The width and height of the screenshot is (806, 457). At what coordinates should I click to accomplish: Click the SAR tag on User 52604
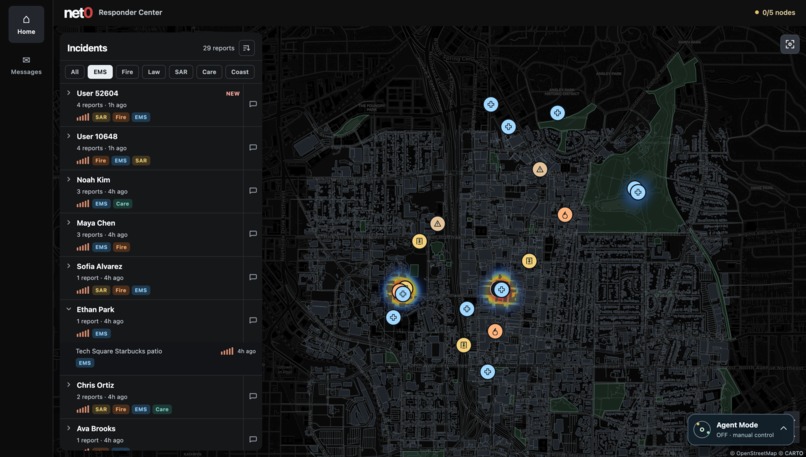pyautogui.click(x=101, y=117)
